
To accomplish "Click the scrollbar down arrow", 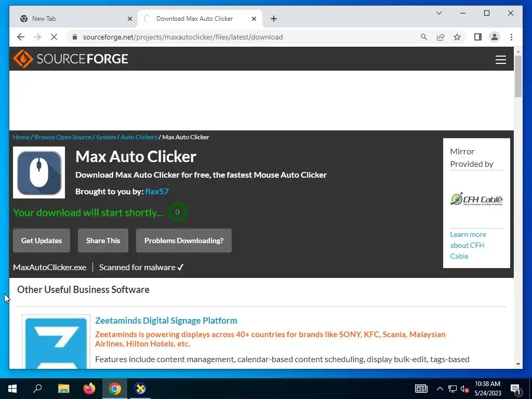I will (x=518, y=364).
